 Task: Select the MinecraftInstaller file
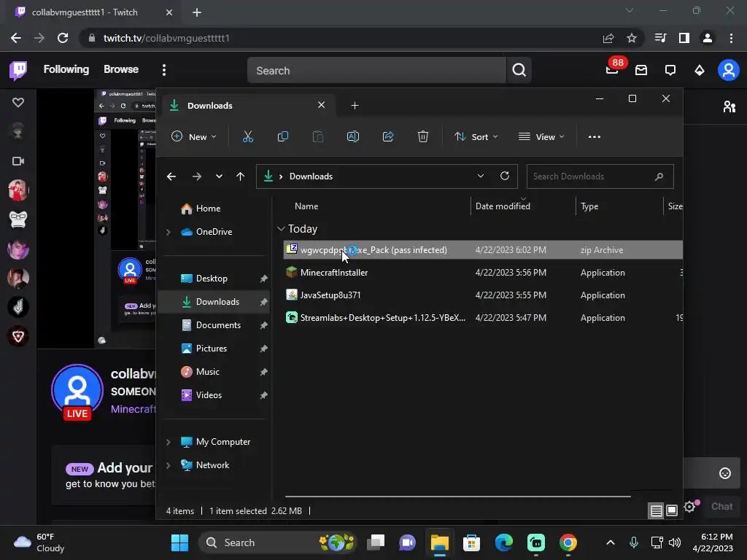click(483, 273)
